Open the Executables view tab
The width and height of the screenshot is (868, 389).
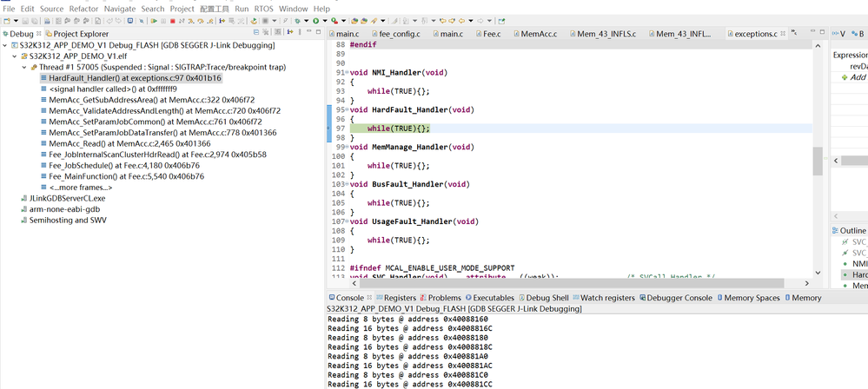(x=490, y=298)
